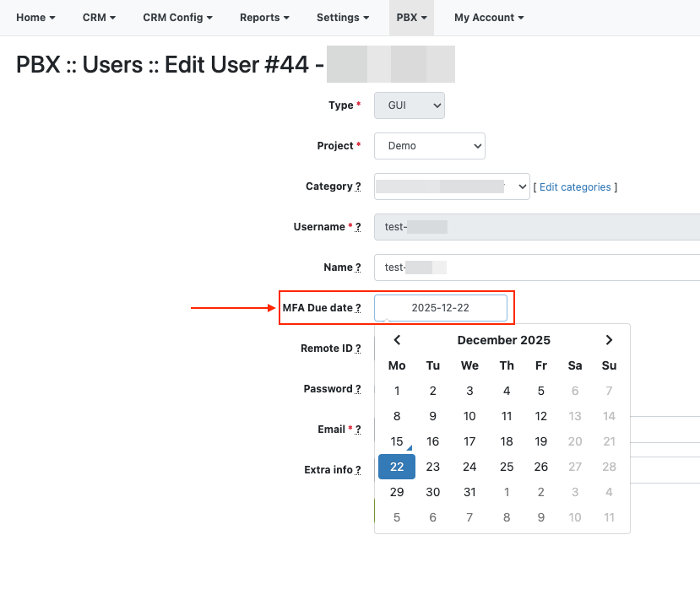
Task: Click the MFA Due date help question mark
Action: pyautogui.click(x=358, y=308)
